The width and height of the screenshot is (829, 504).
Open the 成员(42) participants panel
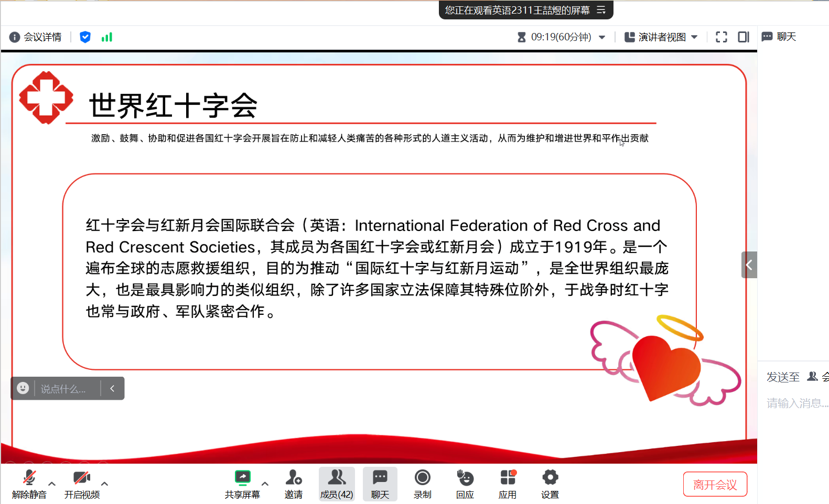point(337,484)
